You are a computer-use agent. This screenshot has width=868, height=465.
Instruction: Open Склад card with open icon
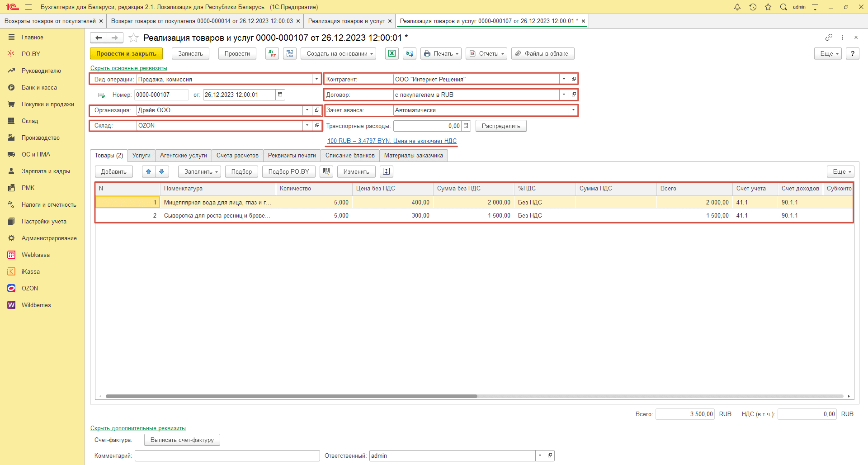click(317, 125)
